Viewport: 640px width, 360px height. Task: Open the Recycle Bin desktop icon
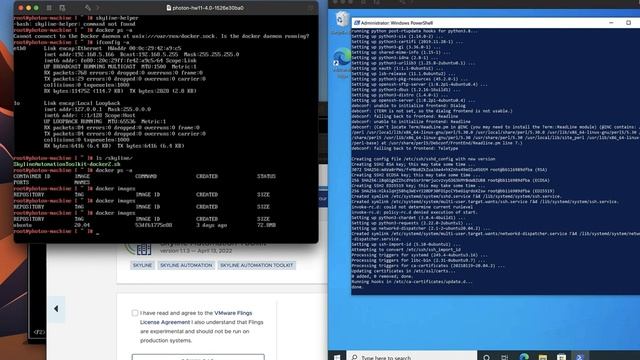tap(342, 20)
